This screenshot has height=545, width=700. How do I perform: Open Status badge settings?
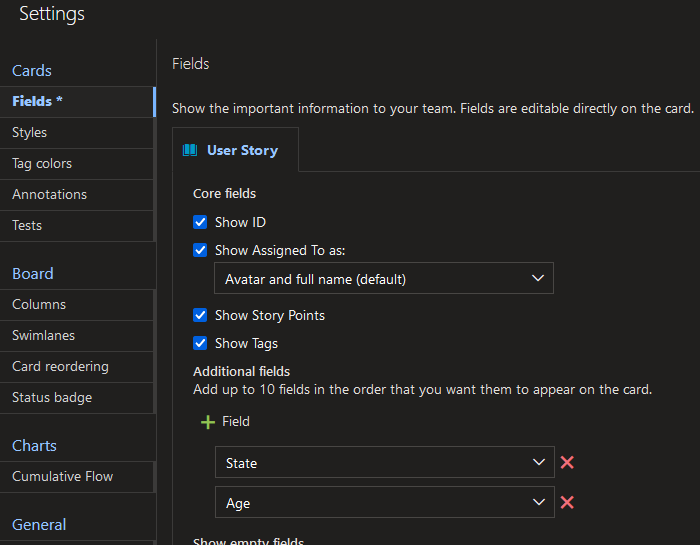[77, 397]
